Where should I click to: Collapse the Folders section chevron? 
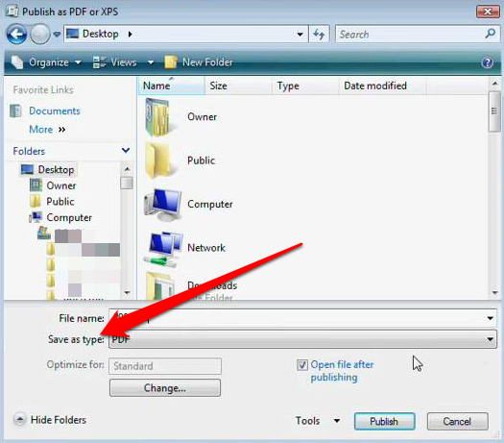pos(126,150)
